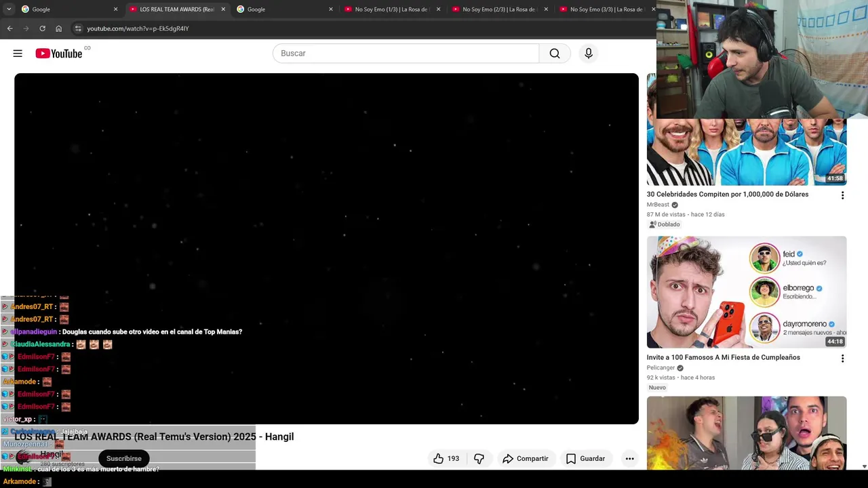Screen dimensions: 868x488
Task: Open the MrBeast channel link
Action: tap(658, 205)
